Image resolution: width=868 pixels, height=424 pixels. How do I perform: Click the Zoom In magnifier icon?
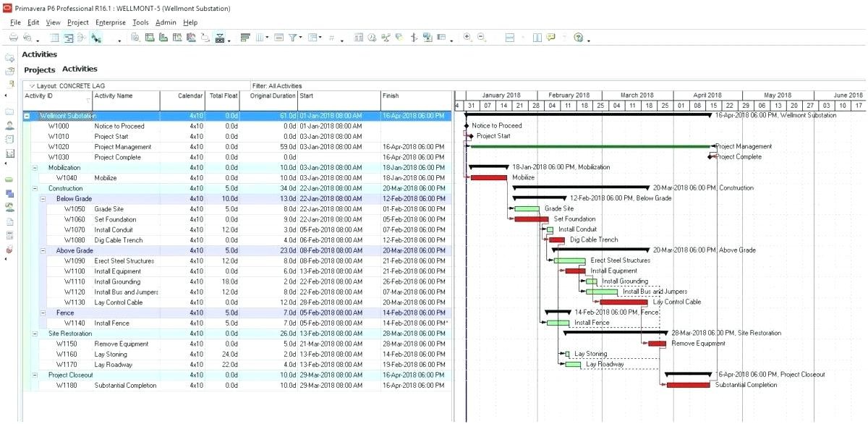tap(467, 38)
